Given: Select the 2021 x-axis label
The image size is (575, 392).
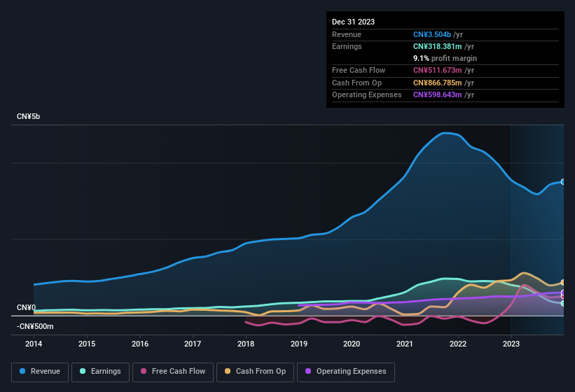Looking at the screenshot, I should pyautogui.click(x=405, y=344).
